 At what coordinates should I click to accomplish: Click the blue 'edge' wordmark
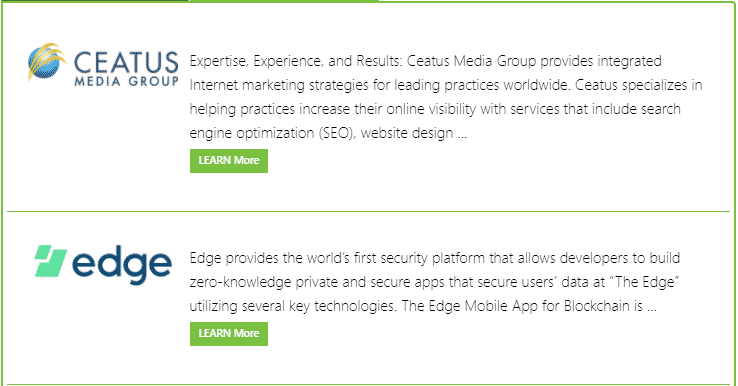121,265
